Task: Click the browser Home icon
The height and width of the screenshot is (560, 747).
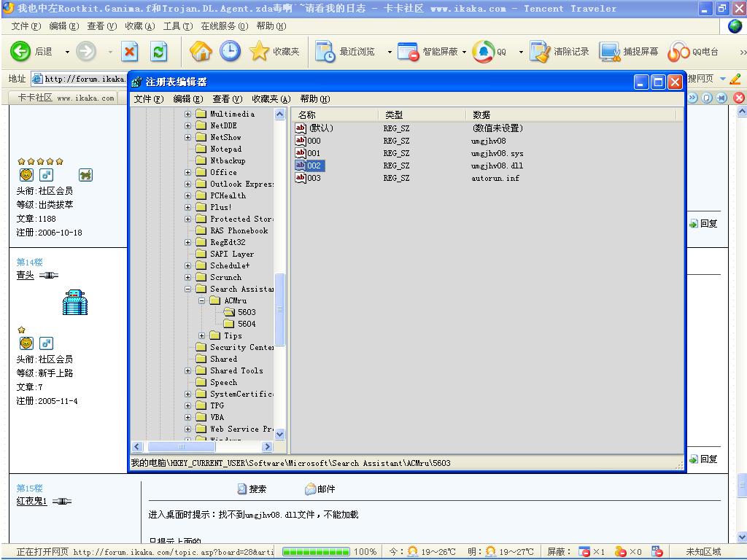Action: pyautogui.click(x=201, y=52)
